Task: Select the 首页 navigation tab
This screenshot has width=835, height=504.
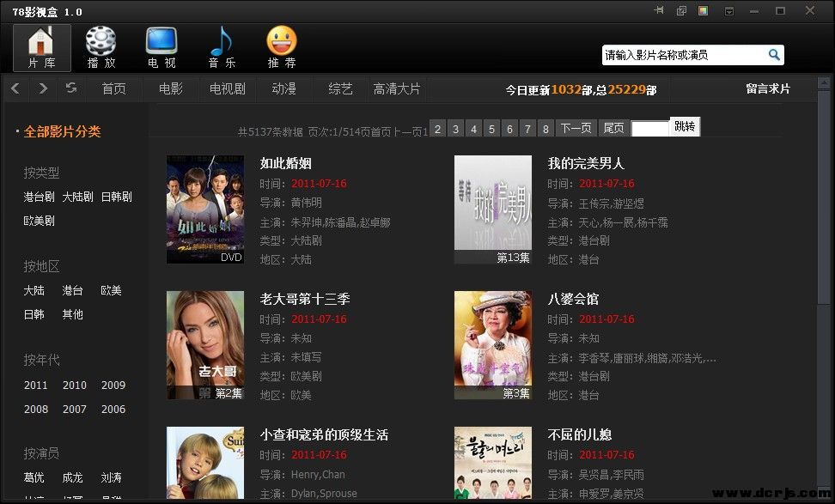Action: [x=114, y=89]
